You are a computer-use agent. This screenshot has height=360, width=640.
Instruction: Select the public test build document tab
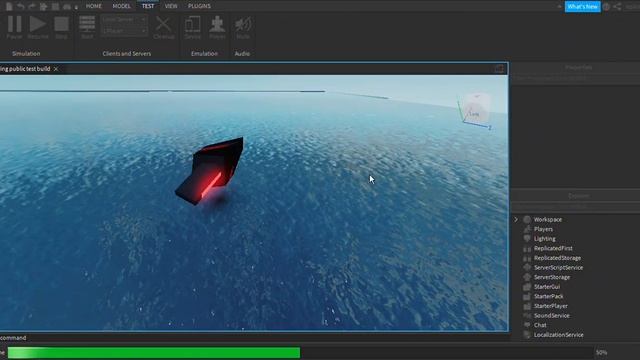pos(25,69)
